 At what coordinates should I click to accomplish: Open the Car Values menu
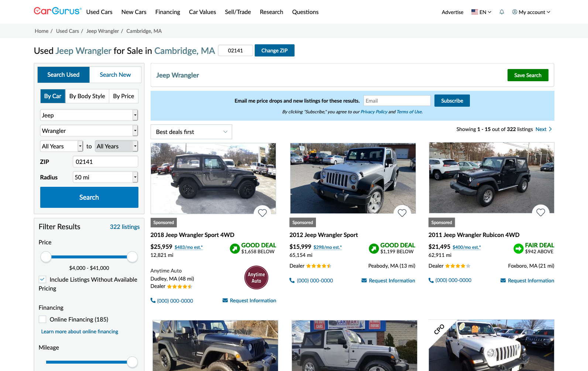click(x=202, y=12)
